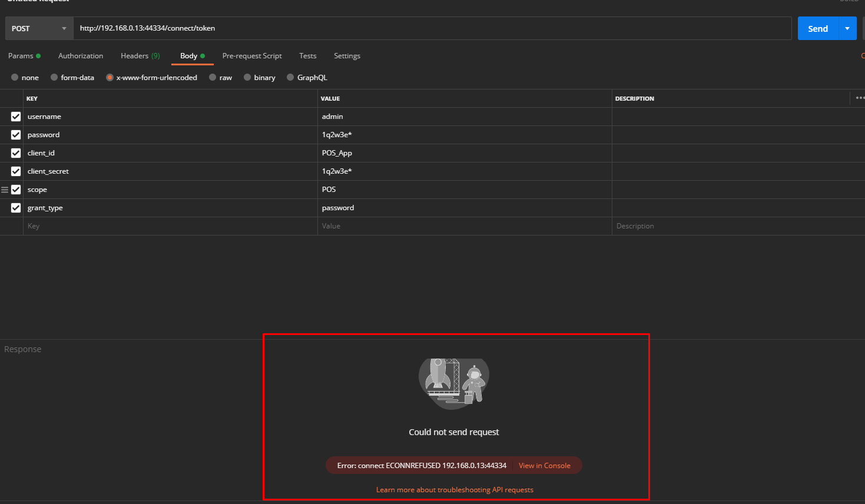The height and width of the screenshot is (504, 865).
Task: Open the column options three-dot menu
Action: (860, 98)
